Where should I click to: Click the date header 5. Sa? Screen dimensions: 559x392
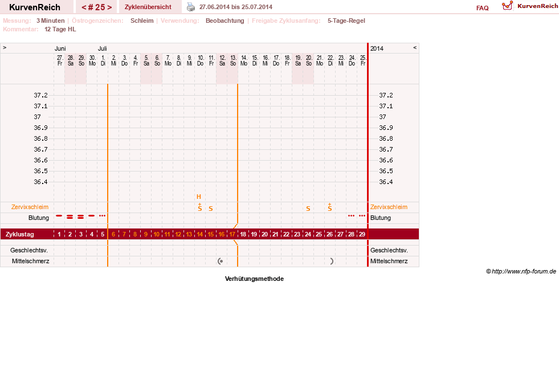[146, 60]
